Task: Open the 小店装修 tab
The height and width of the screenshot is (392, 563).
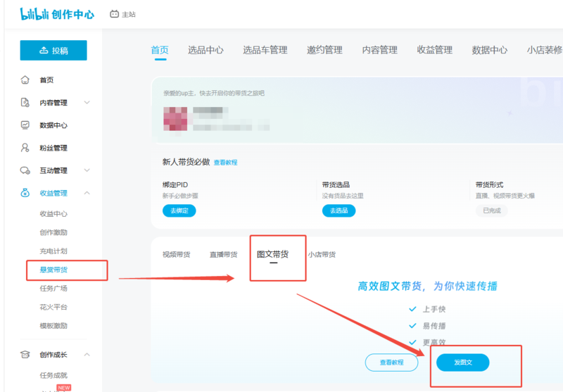Action: point(545,50)
